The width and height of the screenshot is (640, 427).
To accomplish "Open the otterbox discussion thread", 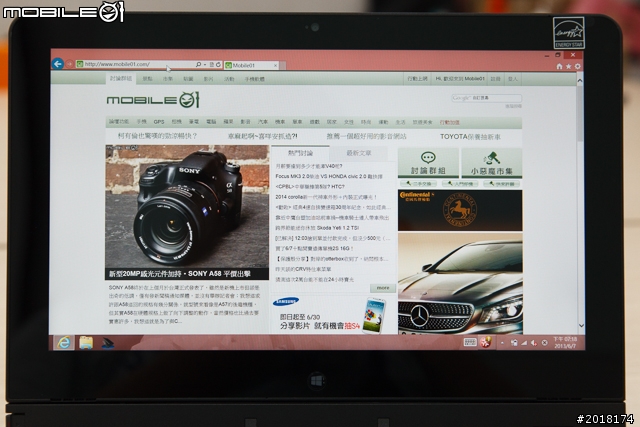I will click(x=332, y=259).
